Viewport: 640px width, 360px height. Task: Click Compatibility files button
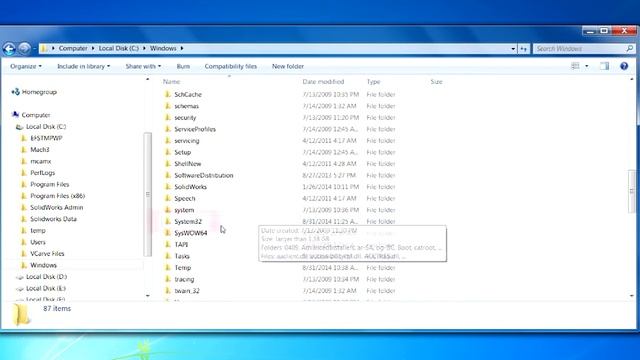click(x=231, y=66)
